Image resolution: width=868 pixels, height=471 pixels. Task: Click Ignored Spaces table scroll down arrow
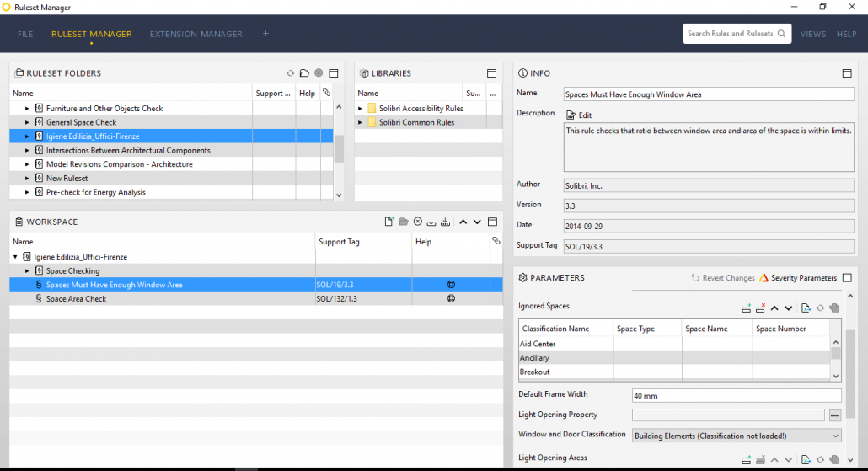(836, 376)
